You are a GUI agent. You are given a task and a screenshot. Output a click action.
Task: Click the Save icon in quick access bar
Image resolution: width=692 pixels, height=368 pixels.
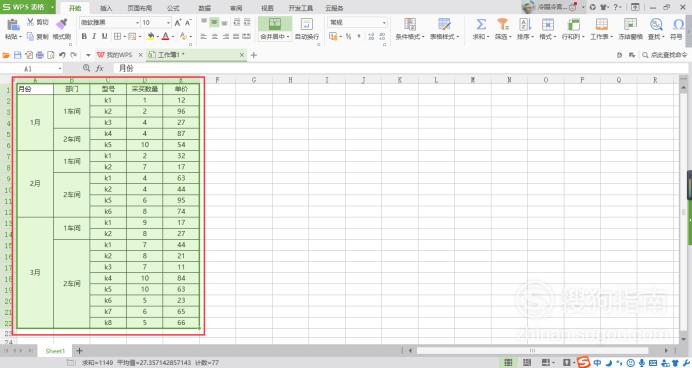tap(18, 55)
